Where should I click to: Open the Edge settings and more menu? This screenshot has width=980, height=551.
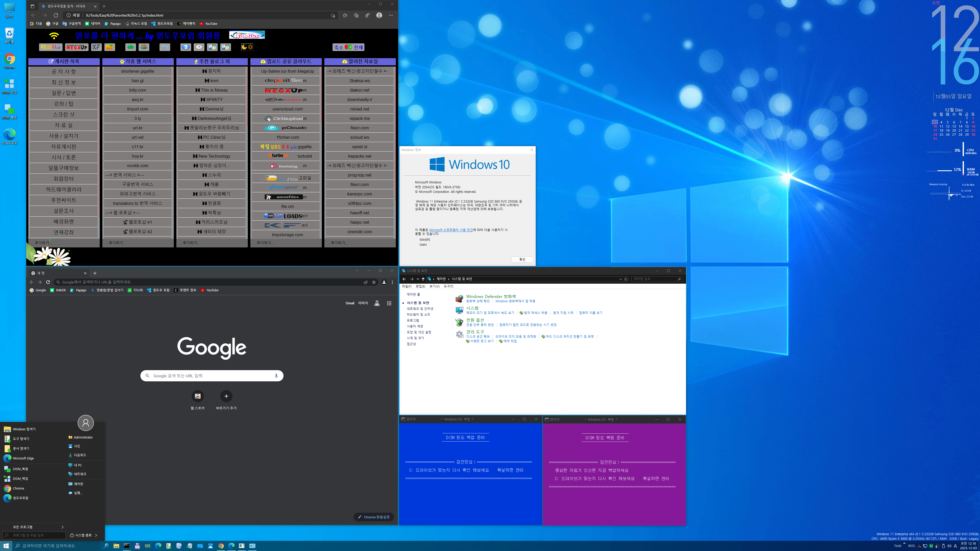pos(391,15)
